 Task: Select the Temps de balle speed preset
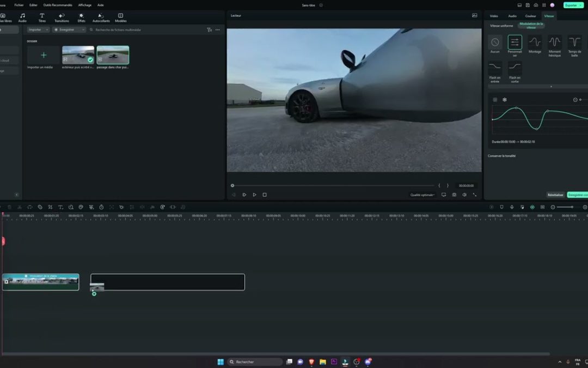[x=574, y=46]
